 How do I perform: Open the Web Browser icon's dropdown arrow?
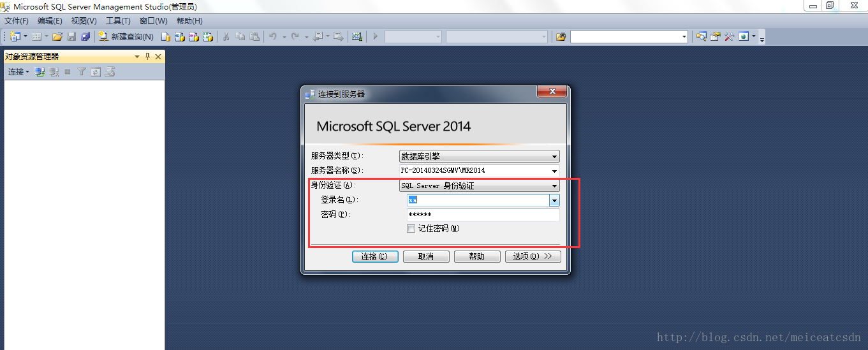point(754,36)
